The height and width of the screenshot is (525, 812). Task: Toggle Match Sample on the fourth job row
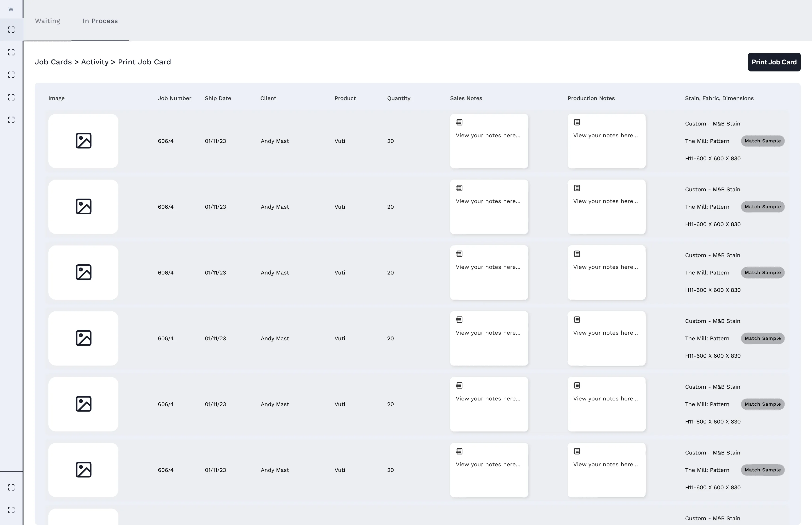pyautogui.click(x=763, y=338)
